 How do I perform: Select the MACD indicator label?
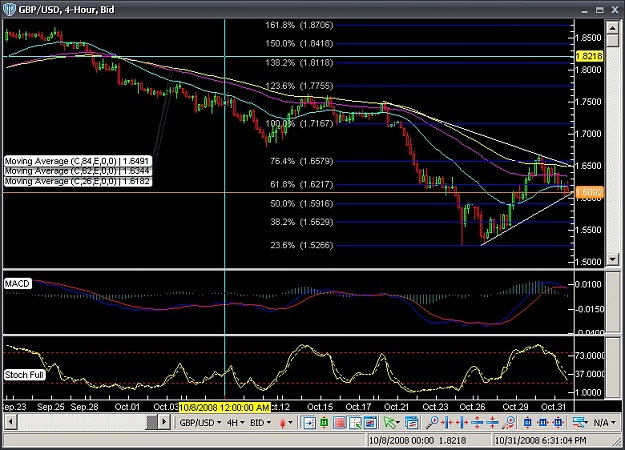click(18, 284)
